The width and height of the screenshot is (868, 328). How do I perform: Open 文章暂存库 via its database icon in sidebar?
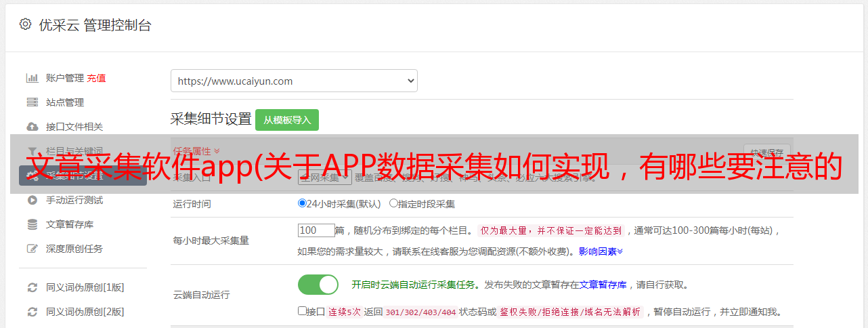pyautogui.click(x=32, y=224)
